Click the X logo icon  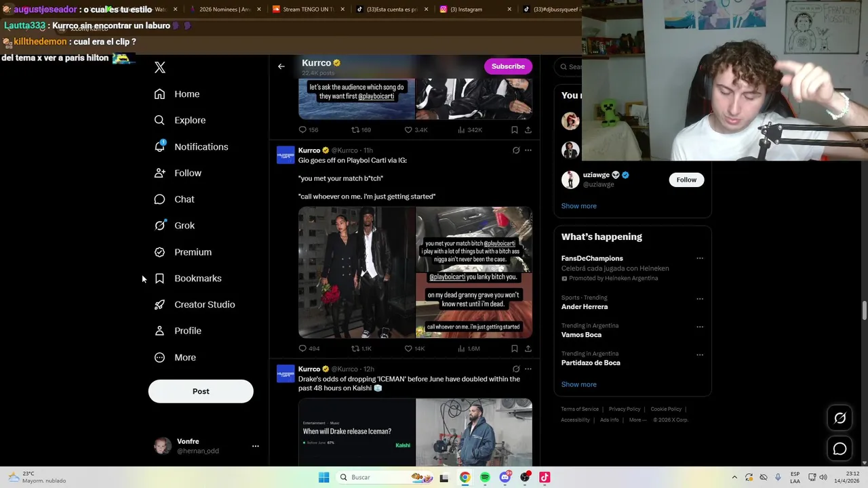[160, 67]
